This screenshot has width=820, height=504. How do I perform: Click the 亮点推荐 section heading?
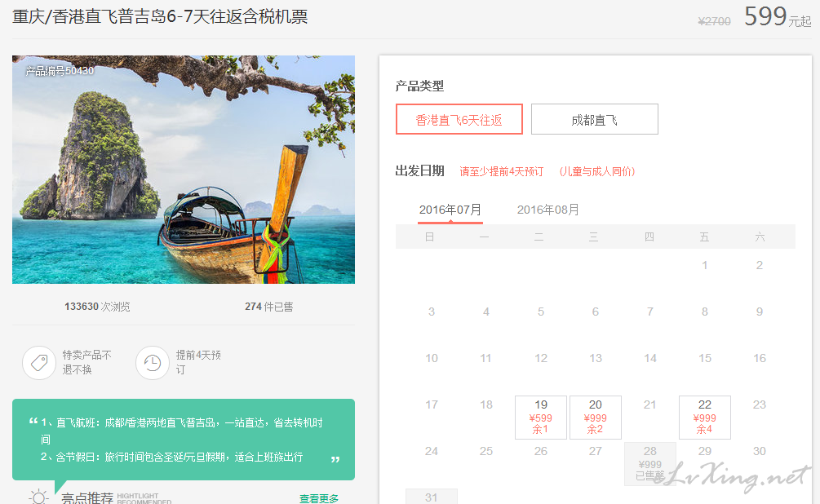(87, 497)
